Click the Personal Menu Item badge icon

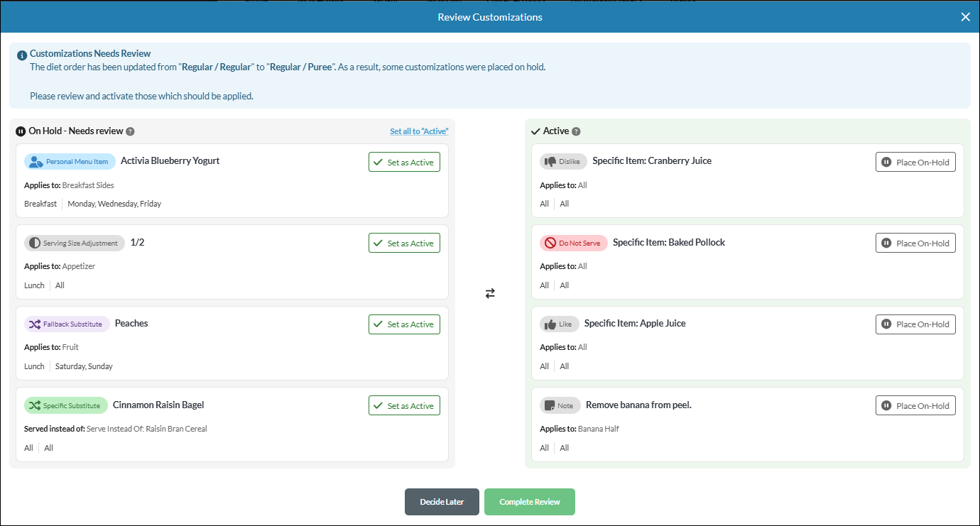pyautogui.click(x=36, y=162)
